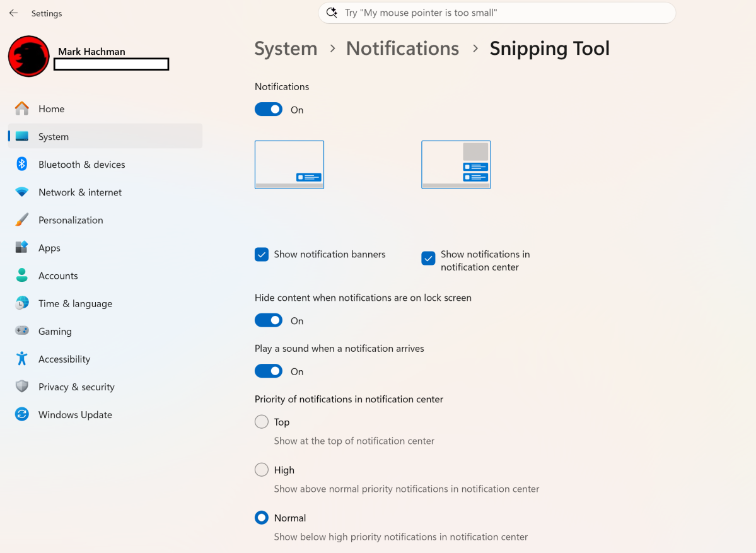Click the Network wifi icon
The image size is (756, 553).
pyautogui.click(x=21, y=192)
